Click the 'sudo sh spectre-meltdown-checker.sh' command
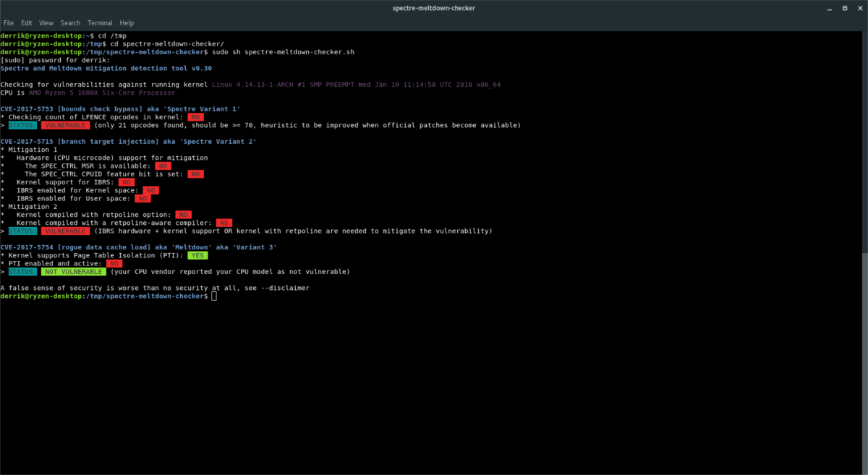 284,52
